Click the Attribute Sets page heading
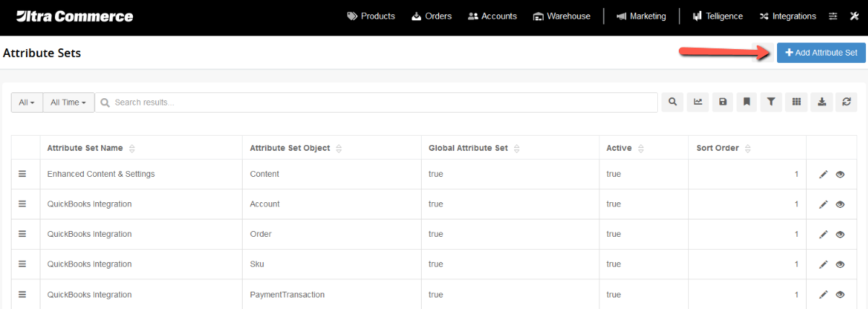The width and height of the screenshot is (868, 309). click(x=42, y=53)
